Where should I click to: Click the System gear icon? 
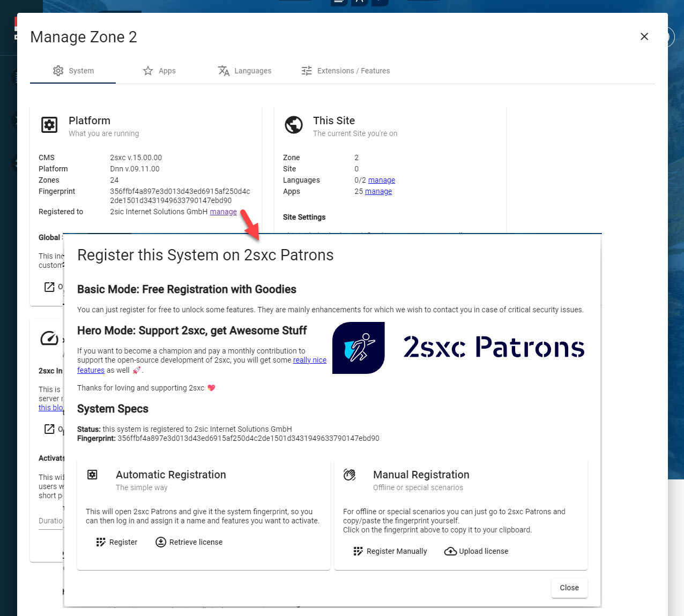pyautogui.click(x=58, y=71)
